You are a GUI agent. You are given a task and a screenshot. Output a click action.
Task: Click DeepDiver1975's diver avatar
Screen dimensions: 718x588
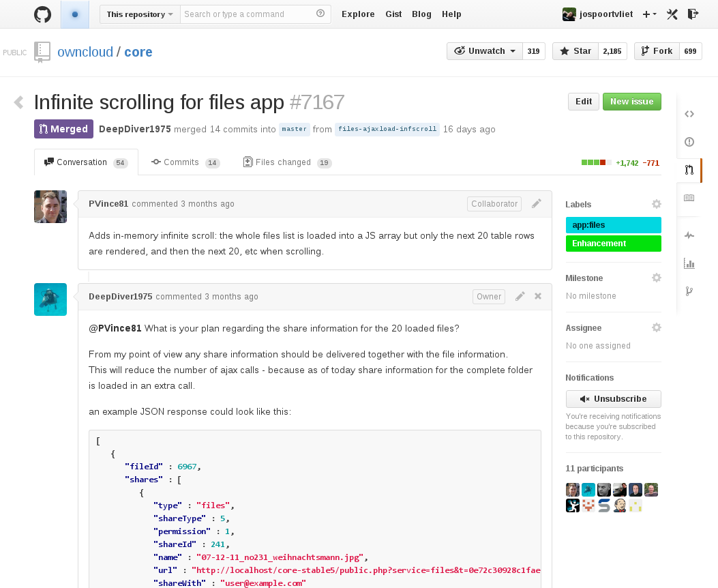coord(50,299)
